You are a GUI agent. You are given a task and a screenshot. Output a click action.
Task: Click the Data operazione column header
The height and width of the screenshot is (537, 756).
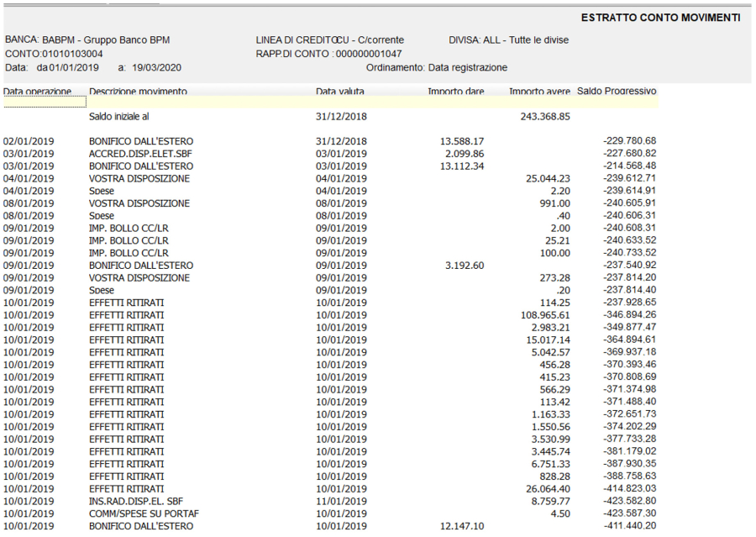click(x=38, y=91)
